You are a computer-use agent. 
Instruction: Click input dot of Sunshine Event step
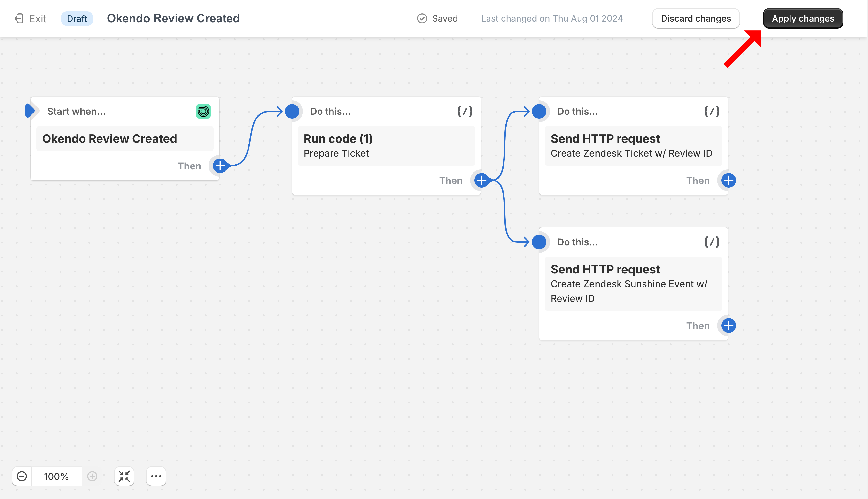[x=539, y=242]
